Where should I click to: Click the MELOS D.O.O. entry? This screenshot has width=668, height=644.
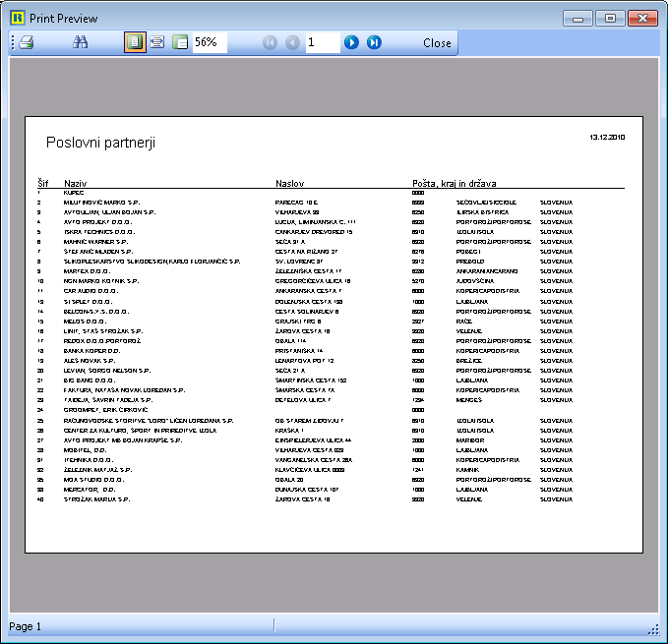pyautogui.click(x=85, y=322)
